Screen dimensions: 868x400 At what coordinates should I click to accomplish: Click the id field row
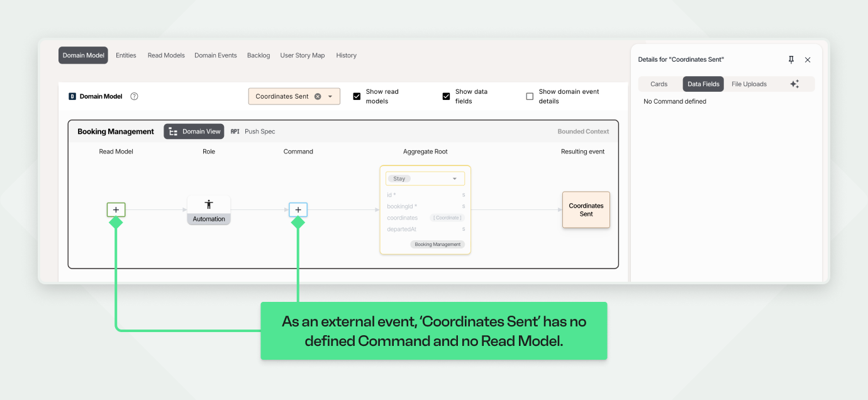[x=425, y=195]
